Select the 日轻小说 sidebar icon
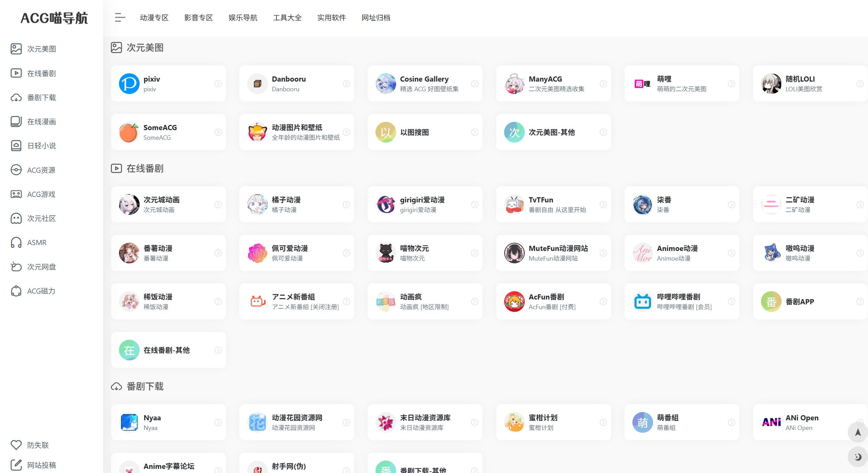Image resolution: width=868 pixels, height=473 pixels. [16, 146]
